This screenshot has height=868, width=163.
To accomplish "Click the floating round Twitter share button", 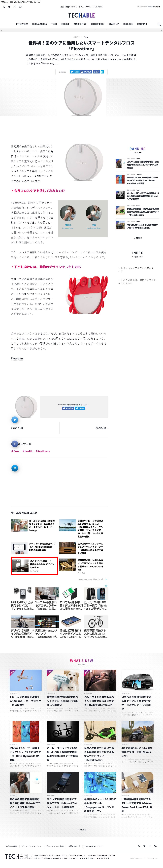I will pyautogui.click(x=15, y=420).
